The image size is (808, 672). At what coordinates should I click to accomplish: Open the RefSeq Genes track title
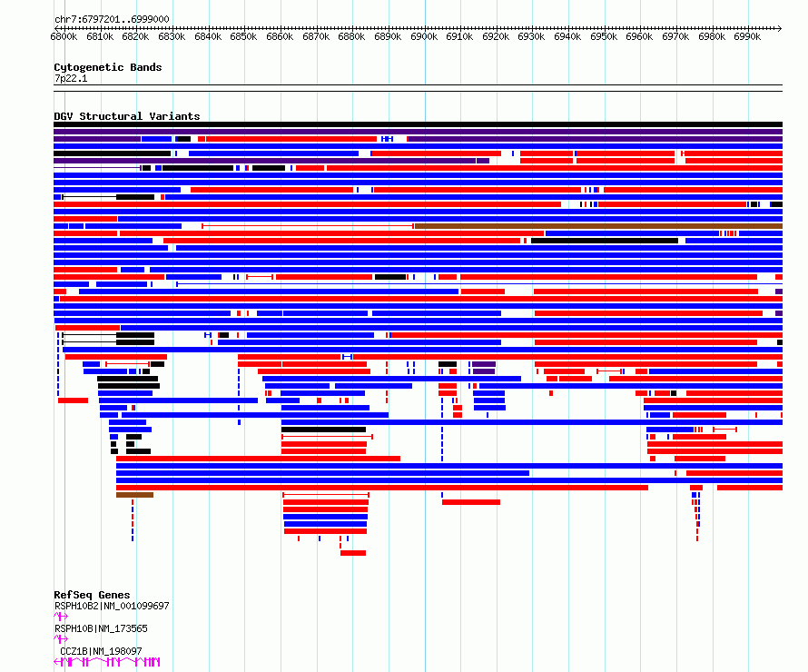[92, 595]
